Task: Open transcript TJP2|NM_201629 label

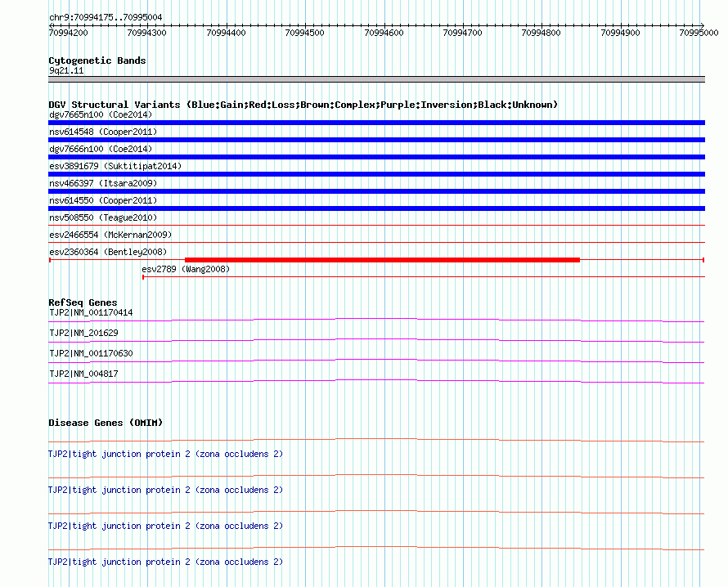Action: point(83,334)
